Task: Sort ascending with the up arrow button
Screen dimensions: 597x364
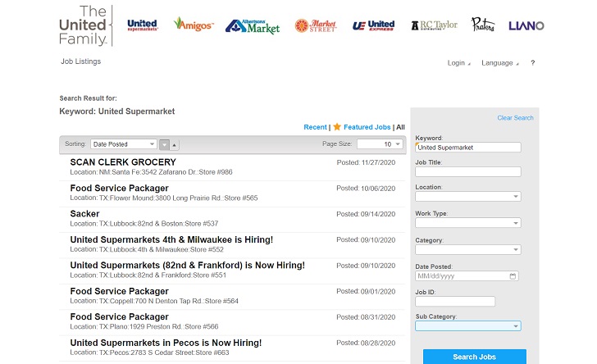Action: [x=175, y=144]
